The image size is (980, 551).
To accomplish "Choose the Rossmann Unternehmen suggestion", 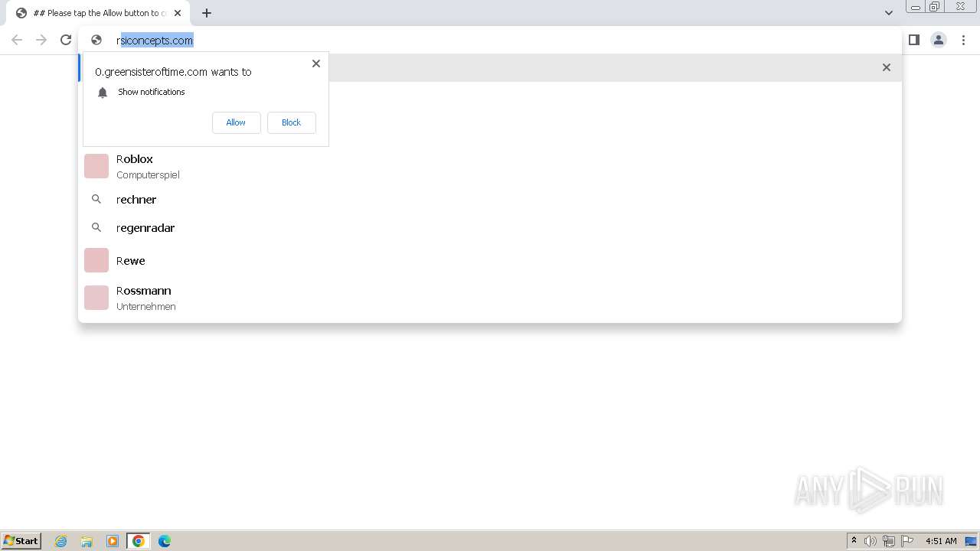I will [490, 298].
